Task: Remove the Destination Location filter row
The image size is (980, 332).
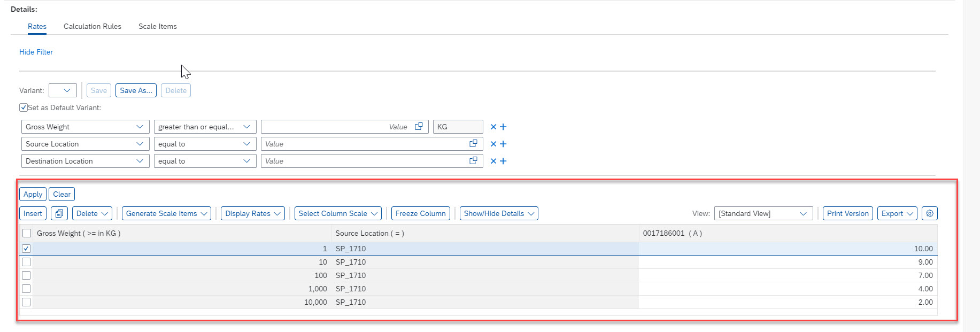Action: click(x=493, y=161)
